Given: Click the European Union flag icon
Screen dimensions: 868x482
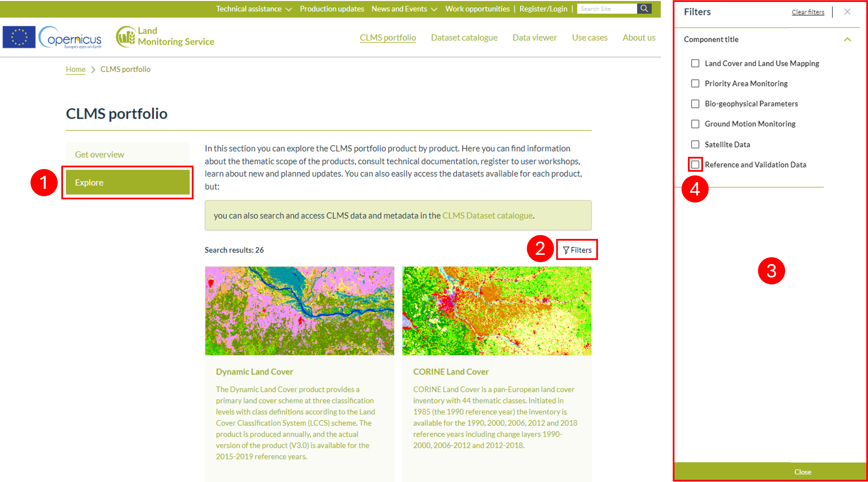Looking at the screenshot, I should (x=19, y=37).
